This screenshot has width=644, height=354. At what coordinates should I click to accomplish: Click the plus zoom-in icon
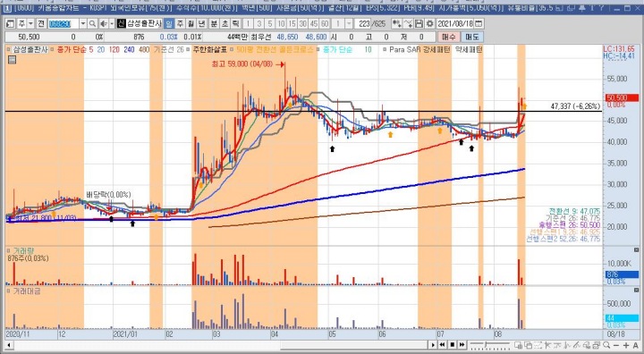[626, 345]
